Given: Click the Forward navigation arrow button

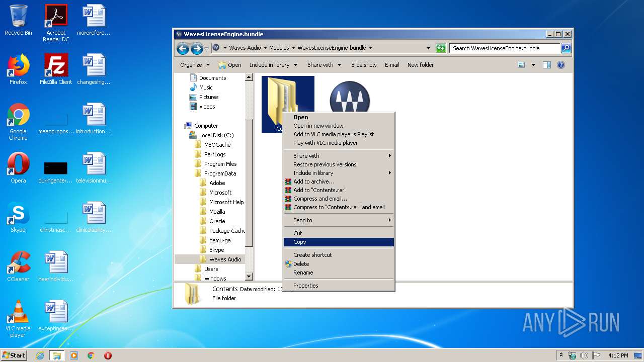Looking at the screenshot, I should [x=196, y=48].
